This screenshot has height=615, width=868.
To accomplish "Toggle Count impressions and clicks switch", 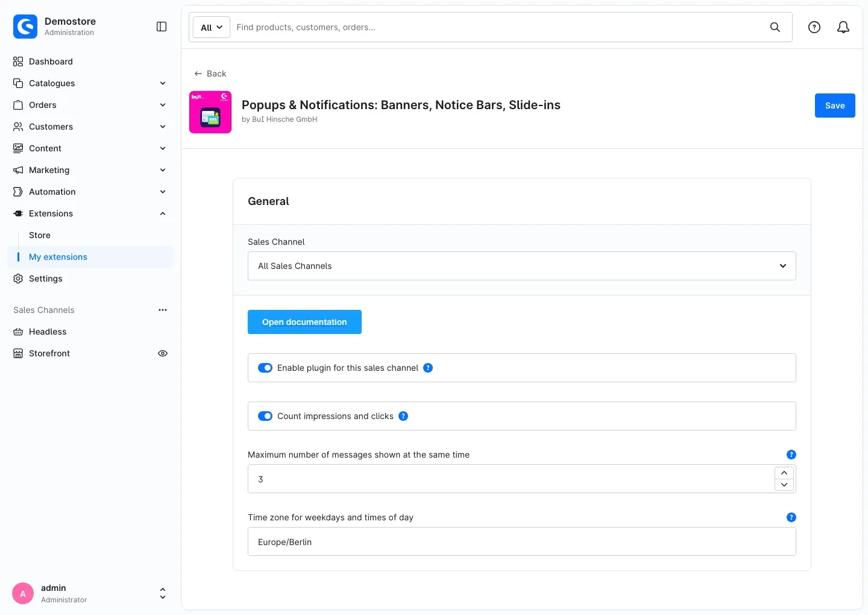I will (x=265, y=416).
